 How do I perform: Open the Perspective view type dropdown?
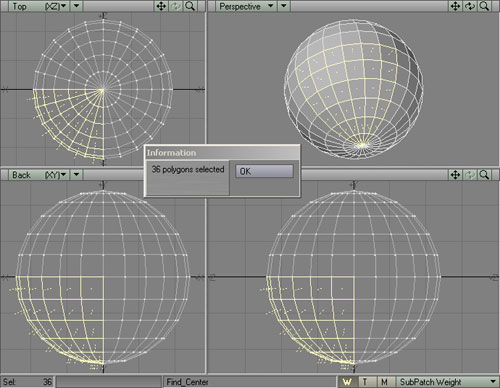click(x=246, y=6)
